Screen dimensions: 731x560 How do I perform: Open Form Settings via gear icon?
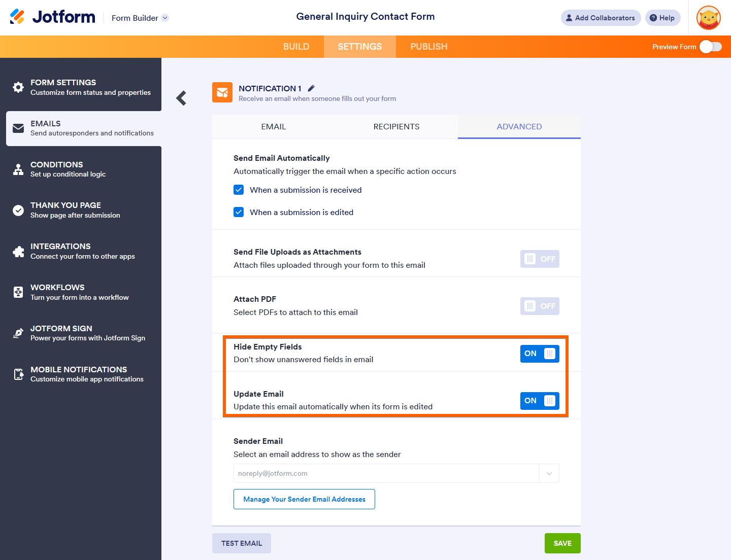pos(18,87)
